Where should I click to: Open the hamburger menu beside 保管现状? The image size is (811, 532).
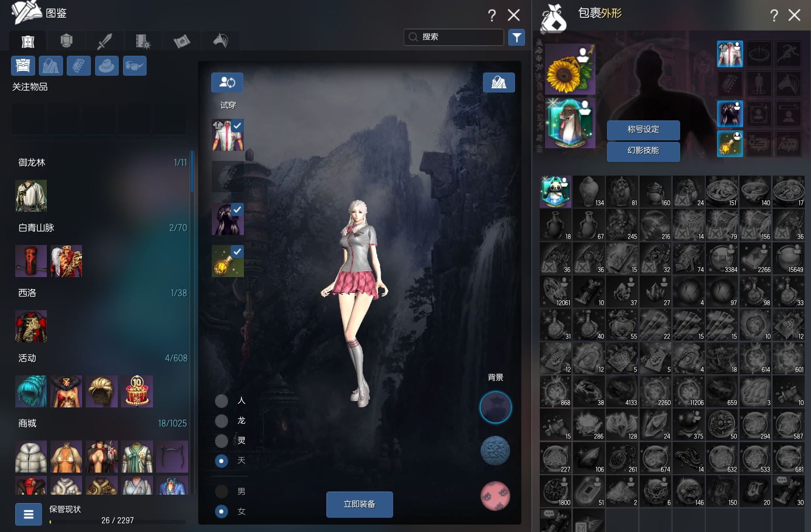pyautogui.click(x=28, y=514)
